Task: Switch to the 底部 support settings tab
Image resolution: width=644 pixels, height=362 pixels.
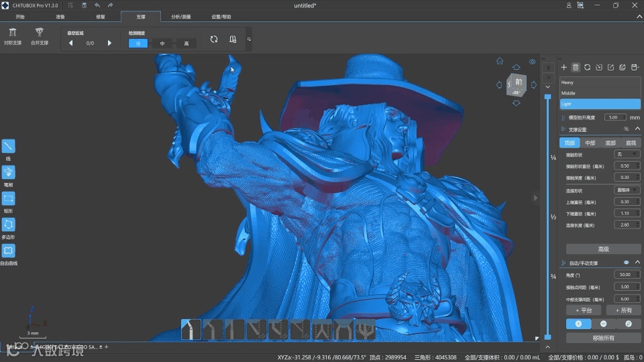Action: click(610, 143)
